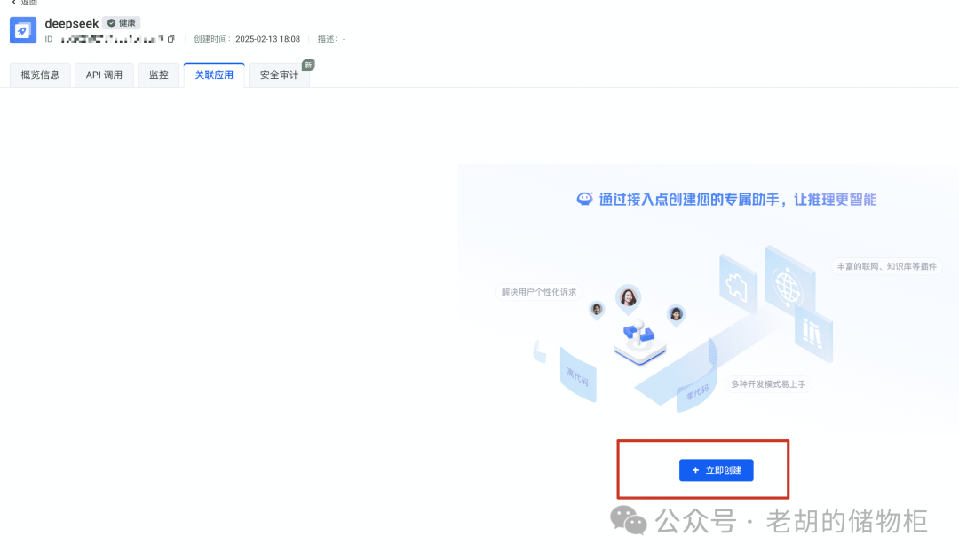Click the 通过接入点创建您的专属助手 headline
The height and width of the screenshot is (560, 959).
(x=738, y=200)
